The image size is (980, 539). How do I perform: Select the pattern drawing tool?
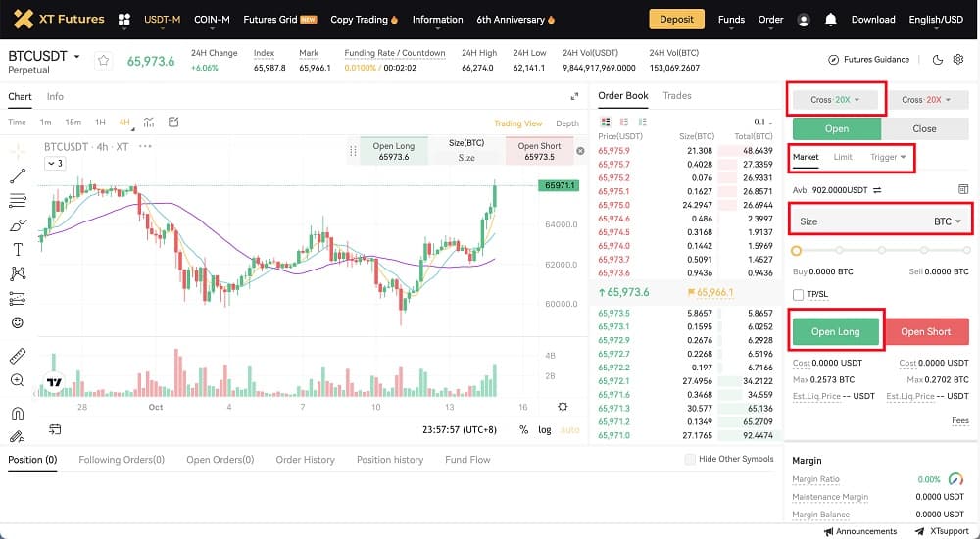18,273
